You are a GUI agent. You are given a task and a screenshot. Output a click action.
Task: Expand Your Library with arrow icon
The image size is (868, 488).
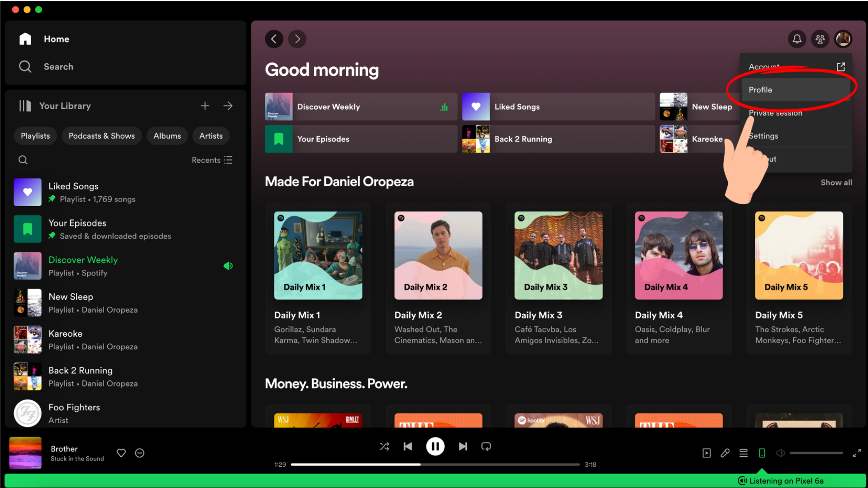point(228,106)
